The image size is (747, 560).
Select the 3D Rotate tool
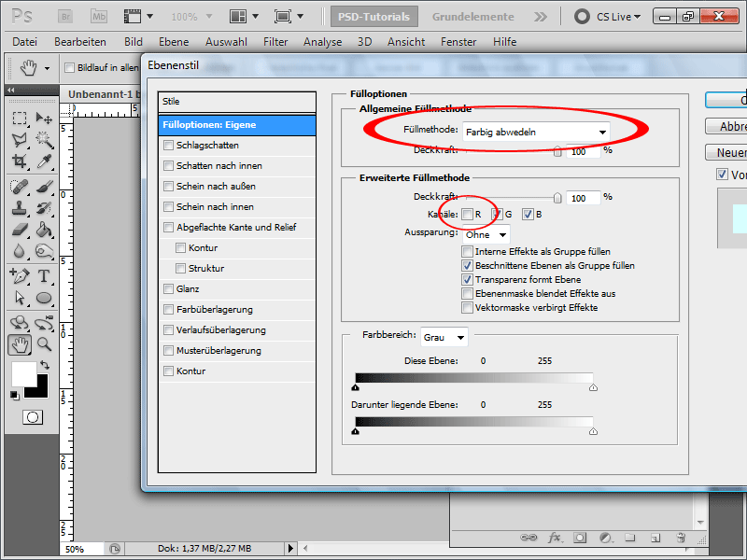(20, 322)
